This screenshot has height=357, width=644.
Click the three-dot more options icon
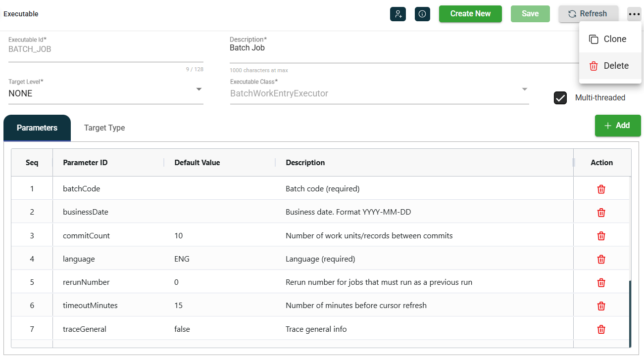pyautogui.click(x=634, y=14)
